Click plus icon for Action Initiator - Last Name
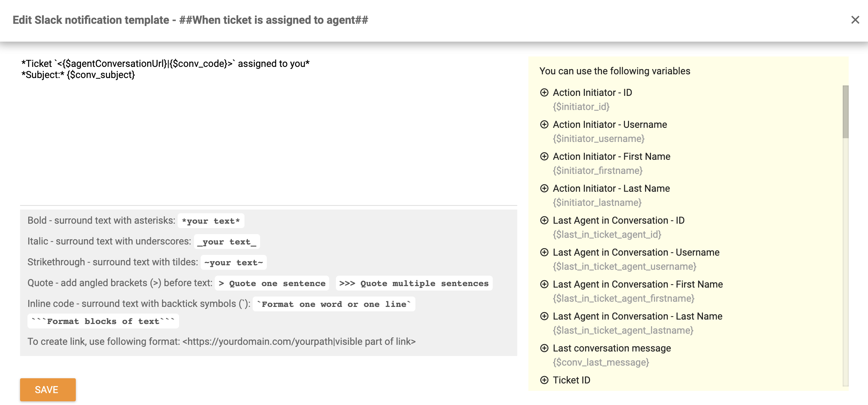This screenshot has width=868, height=405. click(544, 188)
